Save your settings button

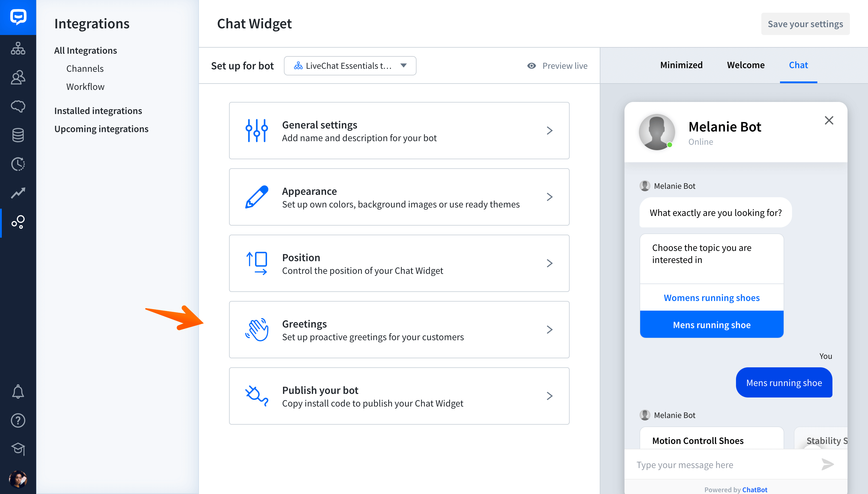805,24
